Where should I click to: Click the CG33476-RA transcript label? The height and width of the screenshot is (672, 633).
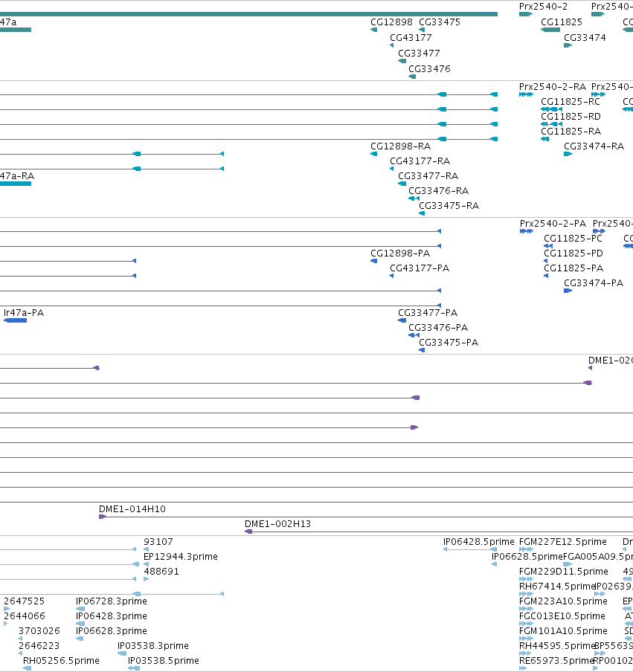point(438,191)
